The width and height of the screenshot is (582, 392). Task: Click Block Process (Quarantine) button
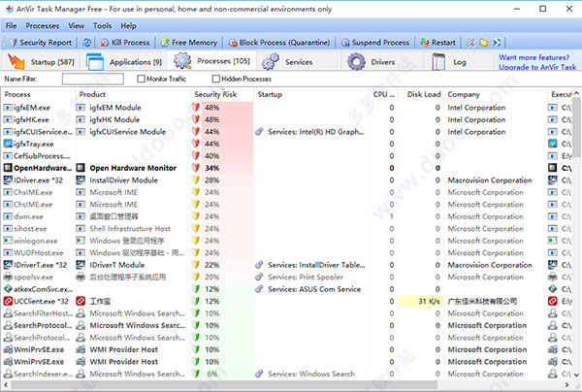[279, 43]
